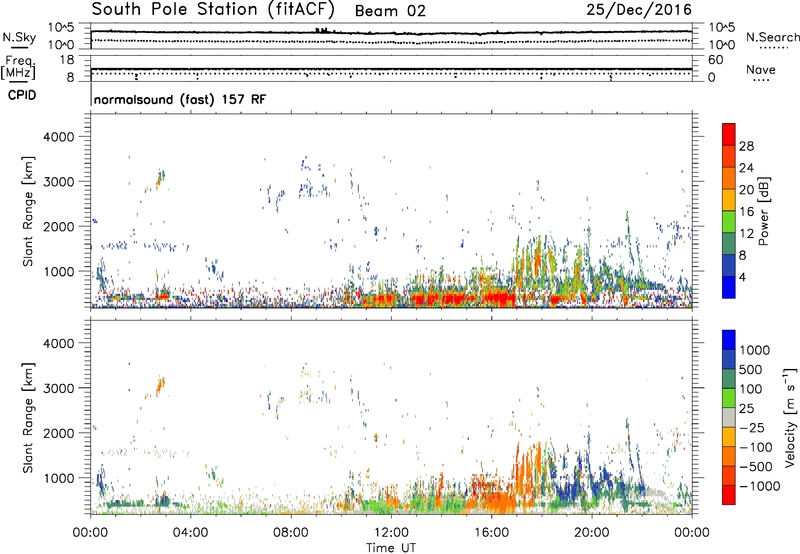Screen dimensions: 800x554
Task: Select 'normalsound (fast) 157 RF' text
Action: pos(180,99)
